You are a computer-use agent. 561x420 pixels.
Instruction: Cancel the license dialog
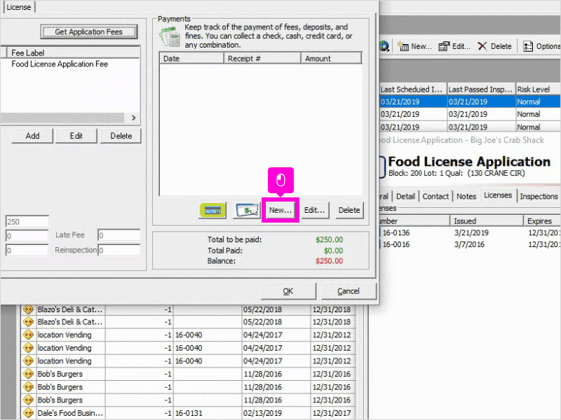[348, 291]
